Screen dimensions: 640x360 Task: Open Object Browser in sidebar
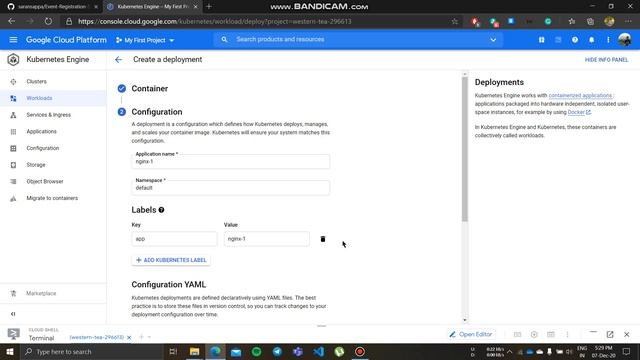[53, 182]
